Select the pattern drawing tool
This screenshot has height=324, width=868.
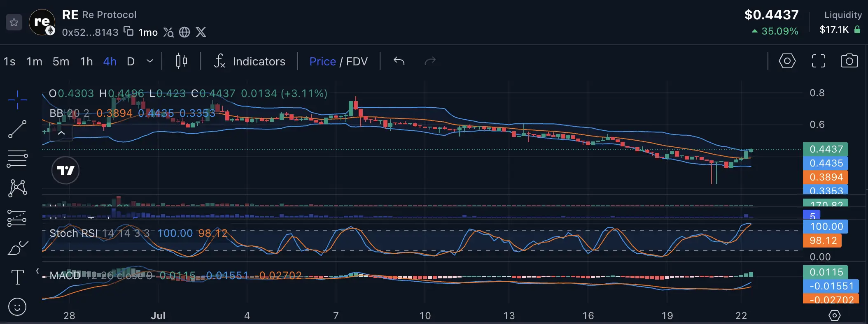(x=17, y=188)
